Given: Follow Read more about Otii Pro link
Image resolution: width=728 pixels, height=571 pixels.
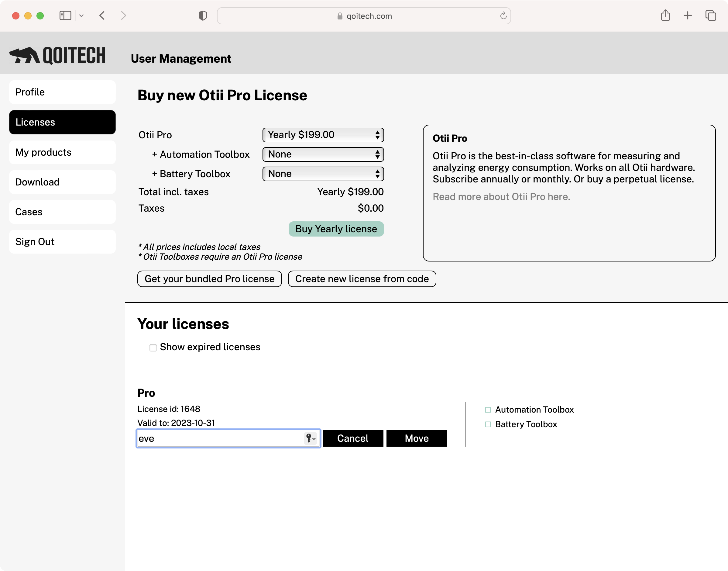Looking at the screenshot, I should [x=501, y=197].
